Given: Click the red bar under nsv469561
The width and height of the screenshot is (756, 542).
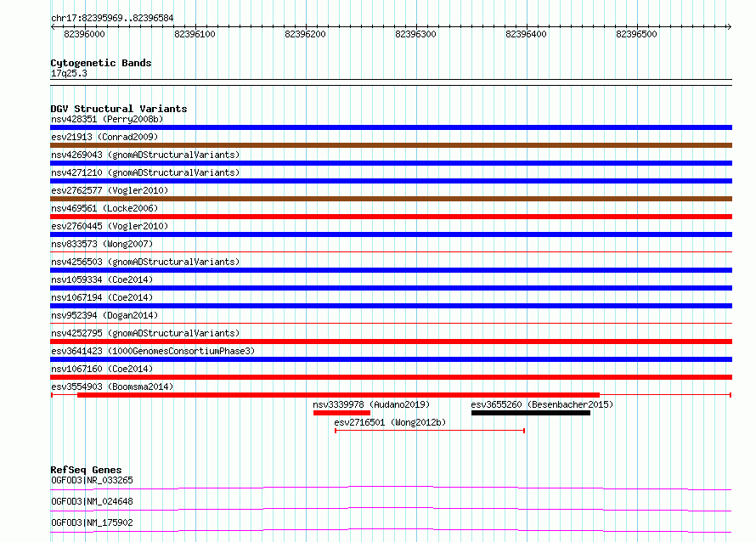Looking at the screenshot, I should coord(391,217).
